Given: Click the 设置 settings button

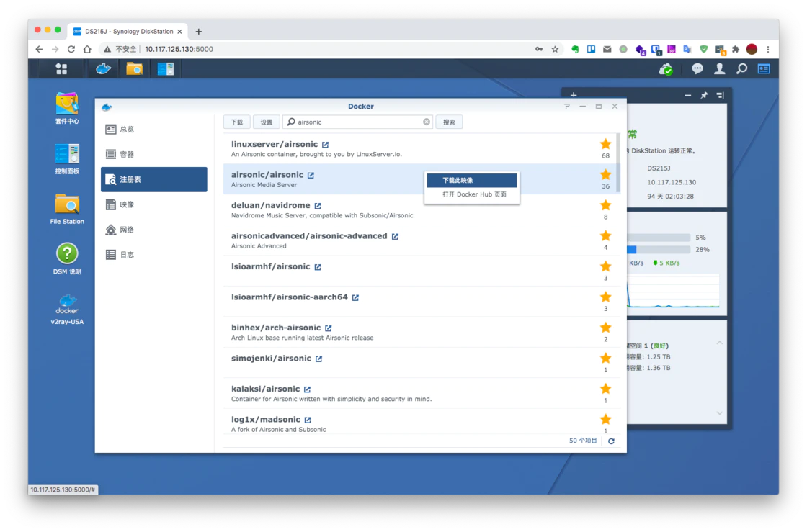Looking at the screenshot, I should tap(266, 122).
